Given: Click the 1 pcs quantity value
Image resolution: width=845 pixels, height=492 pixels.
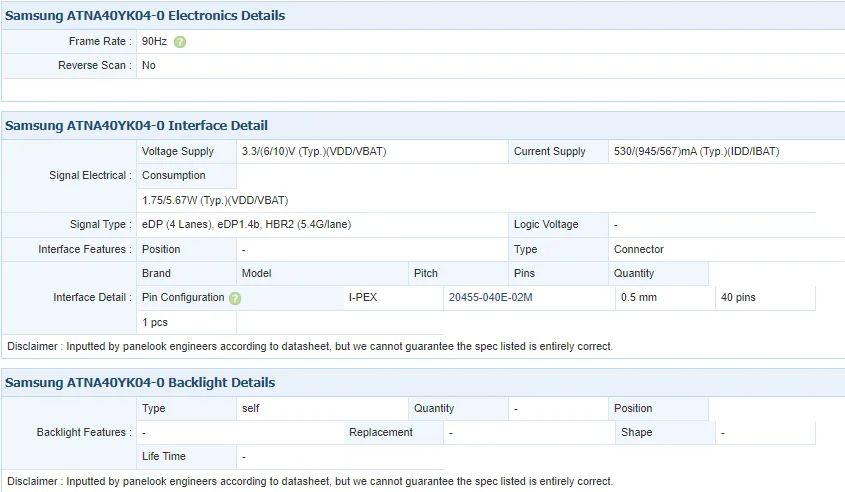Looking at the screenshot, I should (155, 322).
